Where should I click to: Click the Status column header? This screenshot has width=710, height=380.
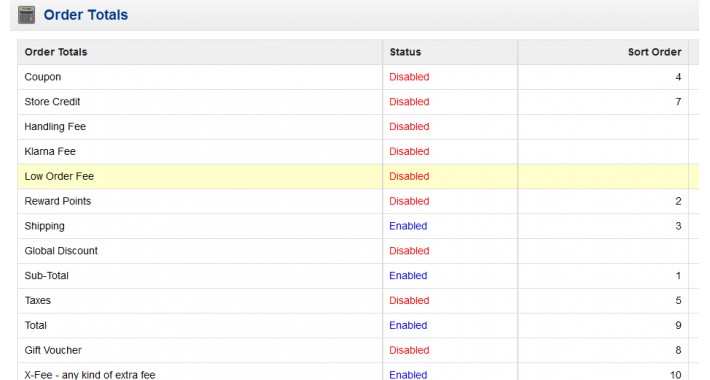click(x=405, y=52)
